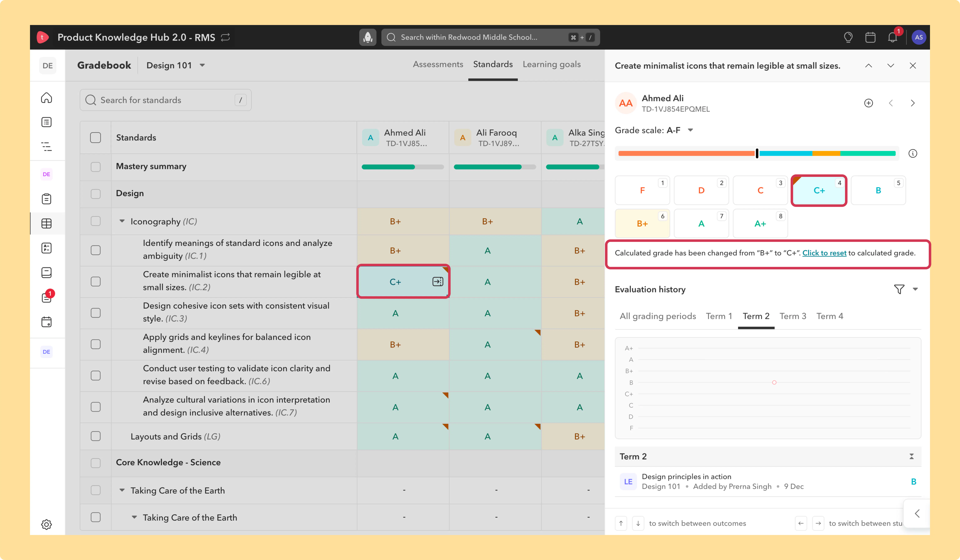Open the outline list icon in sidebar
Viewport: 960px width, 560px height.
pos(46,147)
